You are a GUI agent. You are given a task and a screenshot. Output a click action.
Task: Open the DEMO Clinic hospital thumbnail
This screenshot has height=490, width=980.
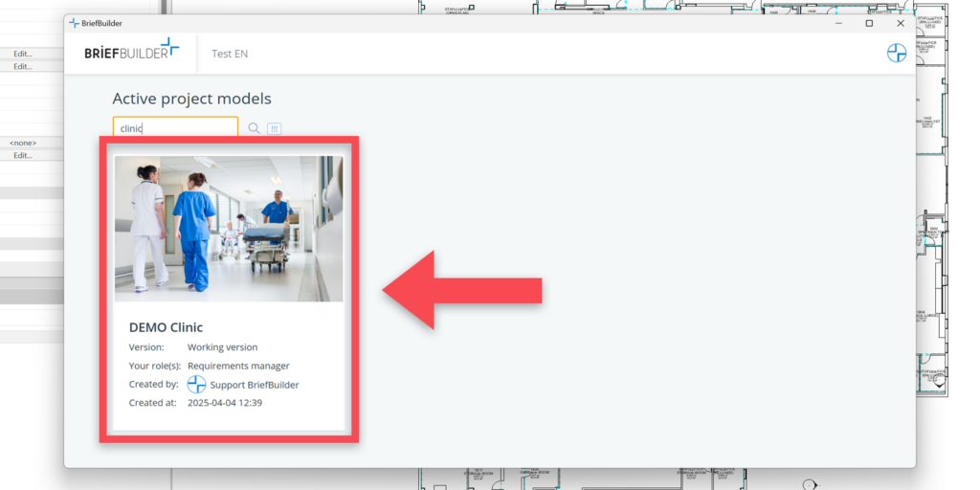(229, 229)
